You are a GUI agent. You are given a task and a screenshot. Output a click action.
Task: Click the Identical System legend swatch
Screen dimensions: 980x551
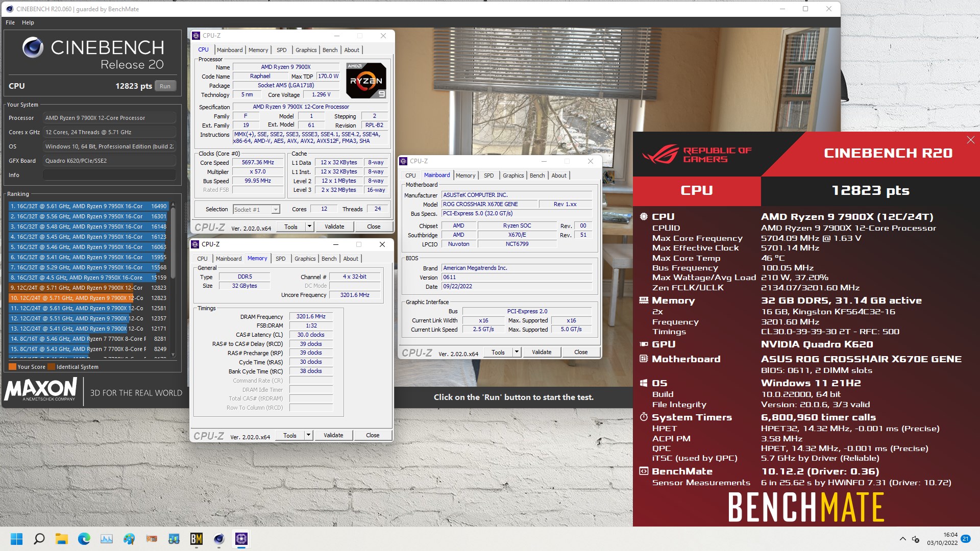(51, 366)
